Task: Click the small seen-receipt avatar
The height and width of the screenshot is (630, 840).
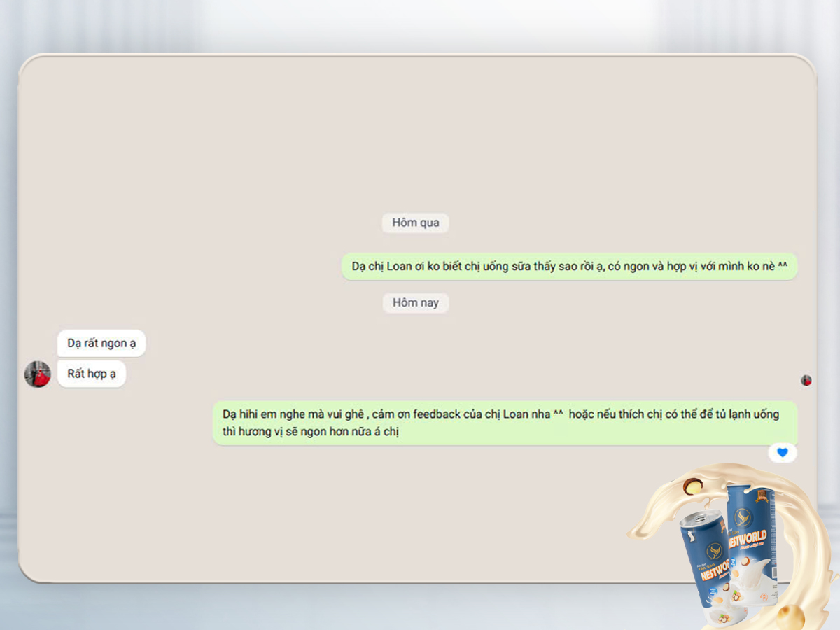Action: 806,380
